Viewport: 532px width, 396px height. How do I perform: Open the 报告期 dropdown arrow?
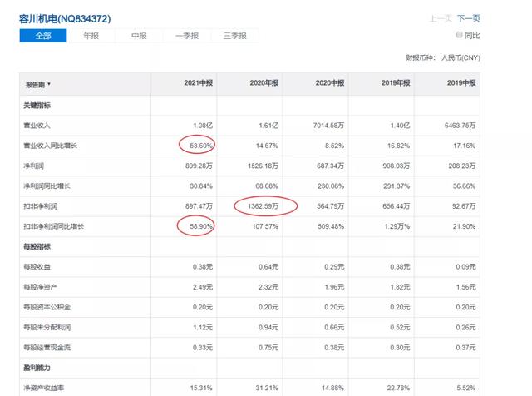click(49, 84)
